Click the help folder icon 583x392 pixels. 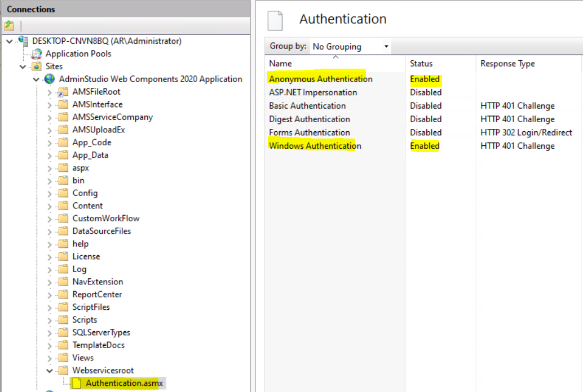pyautogui.click(x=64, y=243)
